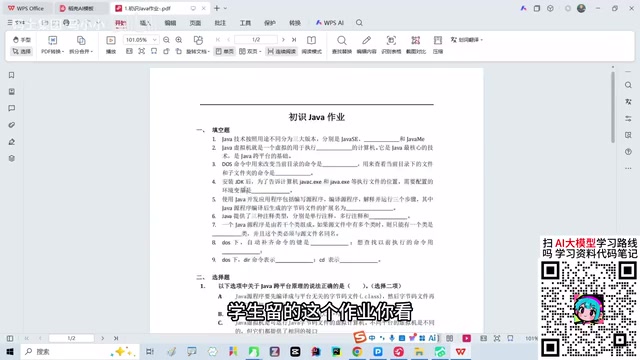Switch to the 页面 ribbon tab
The image size is (640, 360).
195,23
